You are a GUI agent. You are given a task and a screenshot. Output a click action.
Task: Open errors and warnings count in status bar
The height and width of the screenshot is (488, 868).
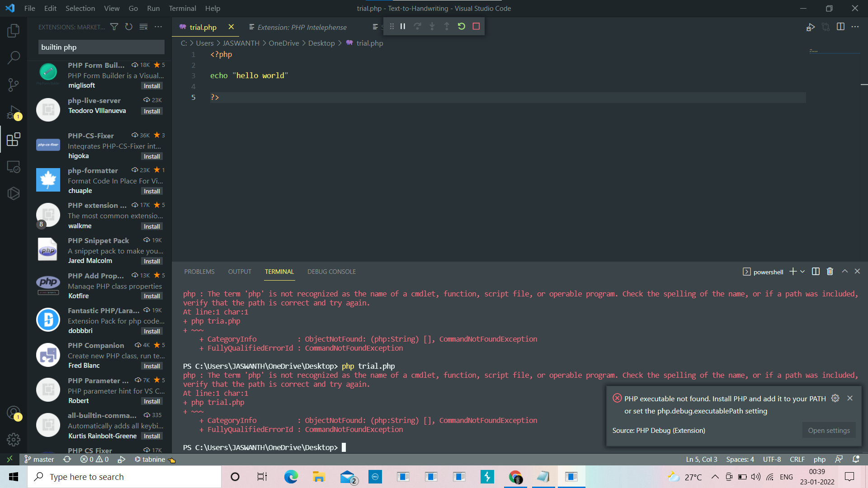pos(94,459)
